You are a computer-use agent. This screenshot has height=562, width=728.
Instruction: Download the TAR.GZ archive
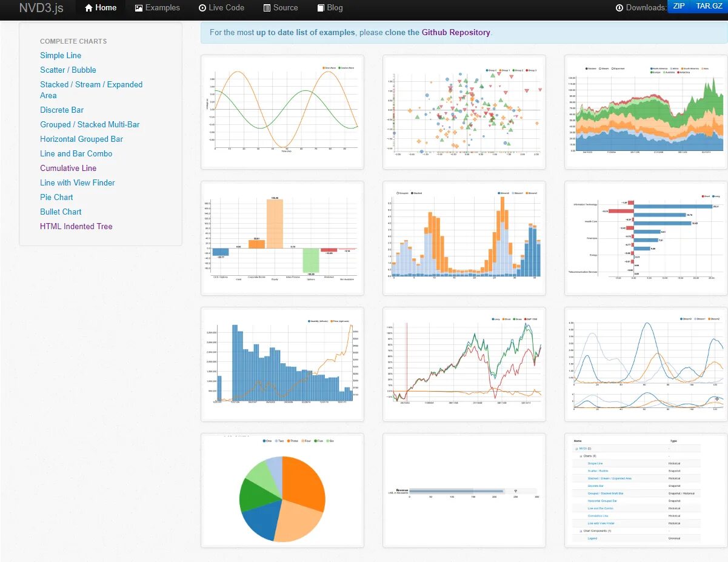[x=709, y=6]
